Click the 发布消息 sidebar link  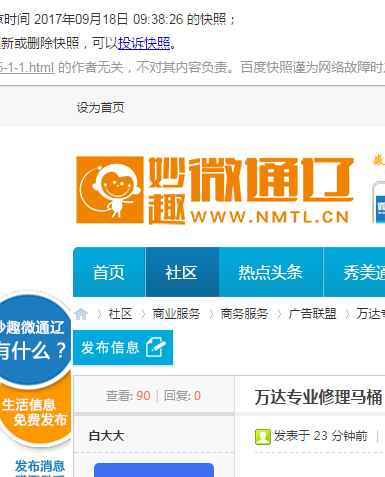[x=40, y=466]
